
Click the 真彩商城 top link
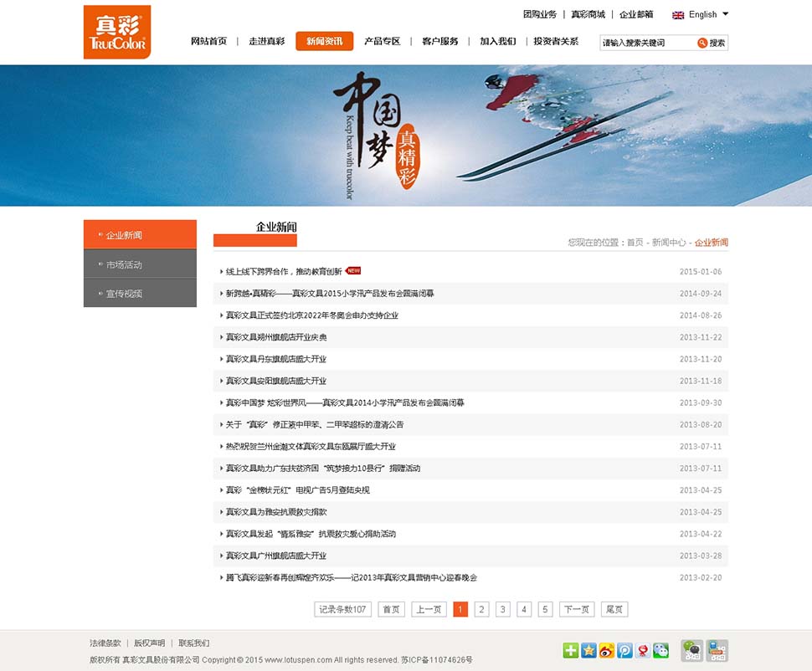[x=588, y=14]
